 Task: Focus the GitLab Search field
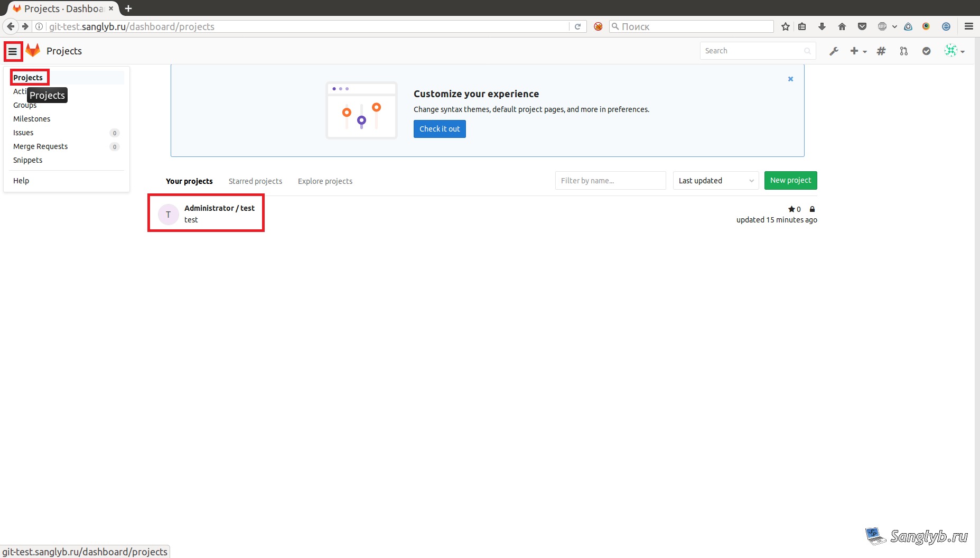point(758,51)
